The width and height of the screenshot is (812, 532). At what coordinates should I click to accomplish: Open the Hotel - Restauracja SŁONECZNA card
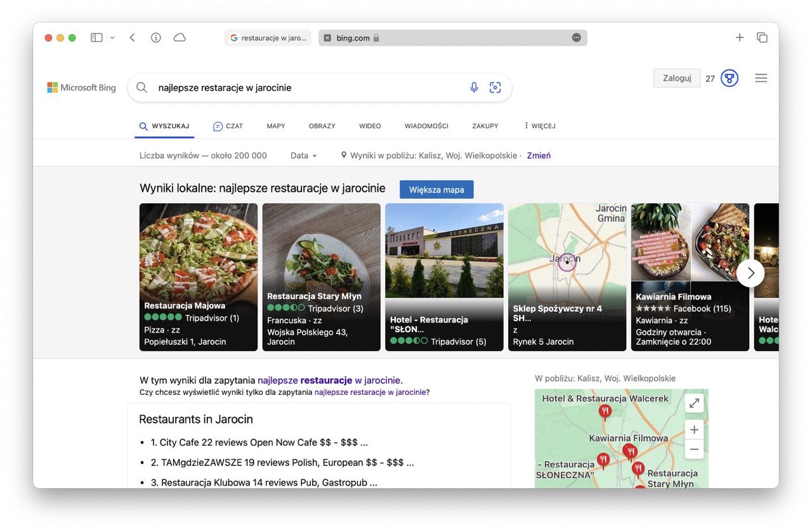444,277
